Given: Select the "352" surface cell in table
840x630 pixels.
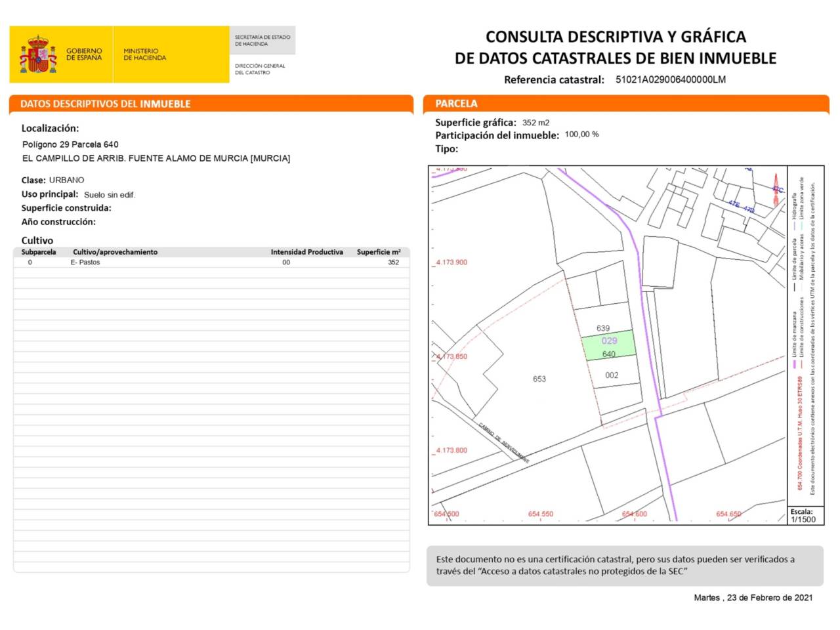Looking at the screenshot, I should click(x=393, y=262).
